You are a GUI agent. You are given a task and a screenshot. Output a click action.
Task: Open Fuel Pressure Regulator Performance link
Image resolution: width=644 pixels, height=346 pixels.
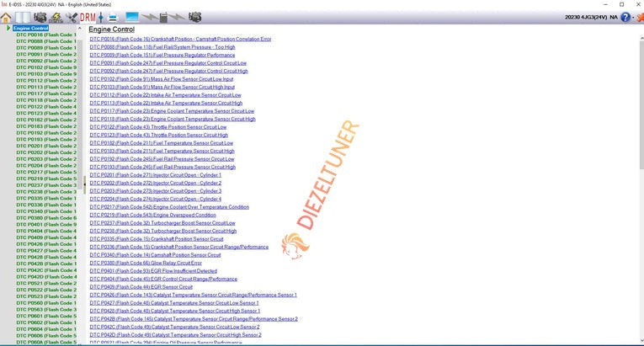(x=162, y=55)
